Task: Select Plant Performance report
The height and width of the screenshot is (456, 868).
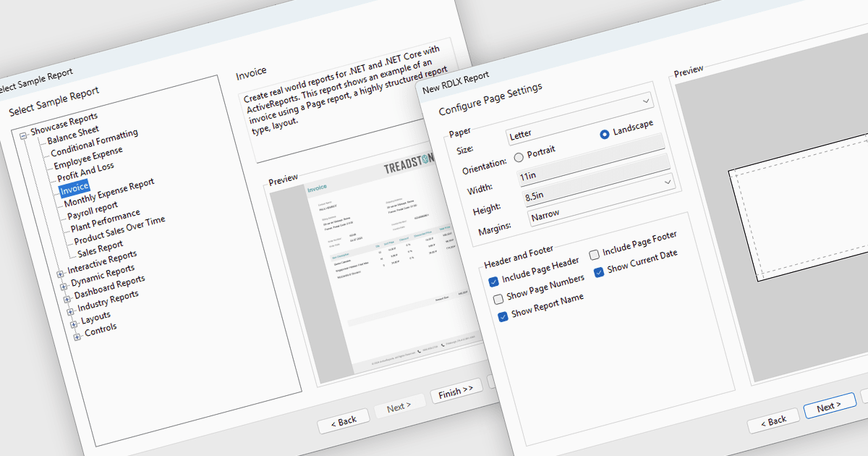Action: tap(106, 220)
